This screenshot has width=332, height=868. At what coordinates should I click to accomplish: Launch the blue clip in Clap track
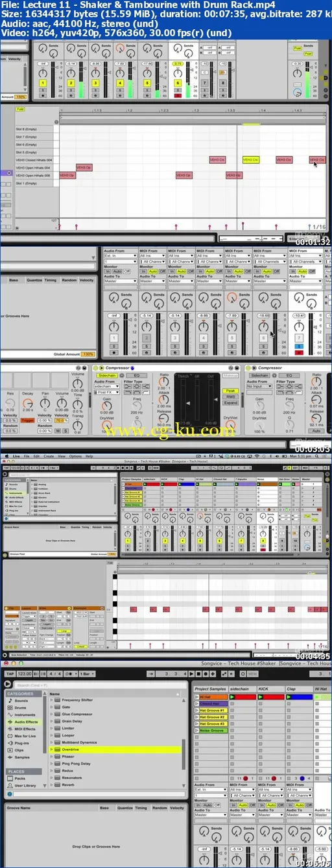pyautogui.click(x=289, y=697)
